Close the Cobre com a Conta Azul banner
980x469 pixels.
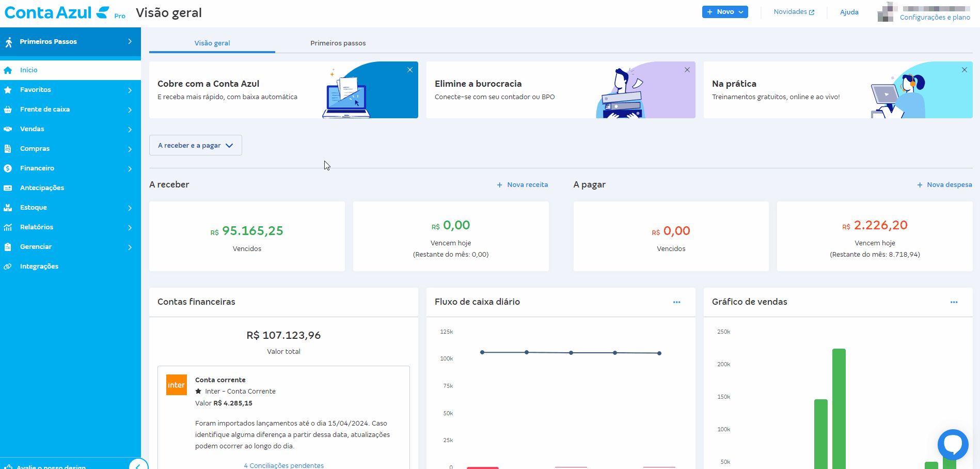click(x=410, y=70)
